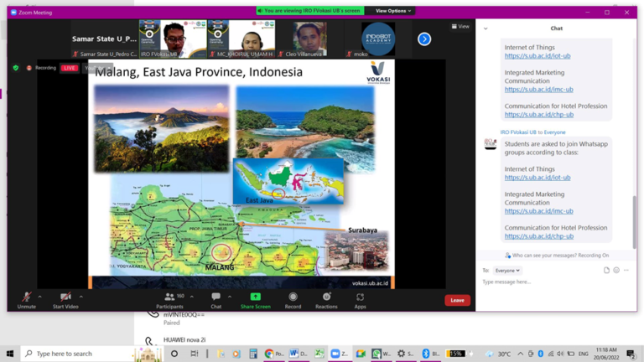Viewport: 644px width, 362px height.
Task: Click IRO FVokasi UB sender name
Action: coord(518,132)
